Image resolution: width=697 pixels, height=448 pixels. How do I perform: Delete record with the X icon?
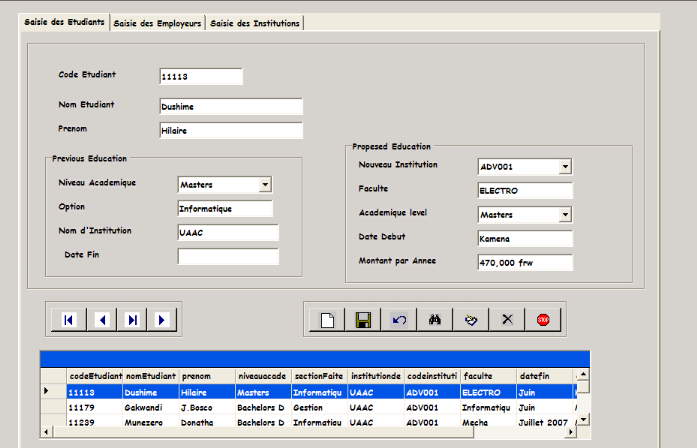(x=507, y=320)
